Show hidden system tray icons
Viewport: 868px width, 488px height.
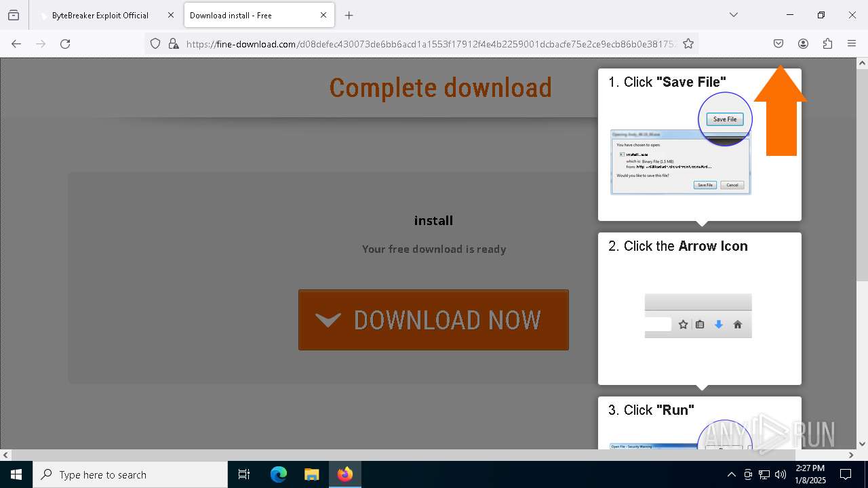(731, 474)
